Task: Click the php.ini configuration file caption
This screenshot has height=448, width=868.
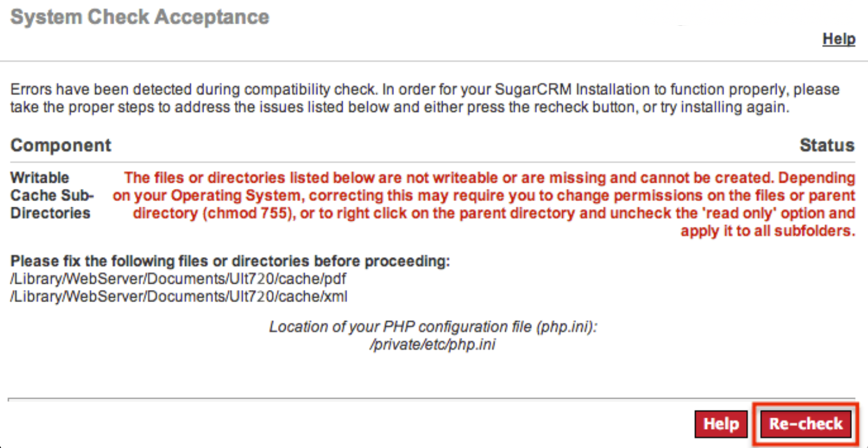Action: click(433, 327)
